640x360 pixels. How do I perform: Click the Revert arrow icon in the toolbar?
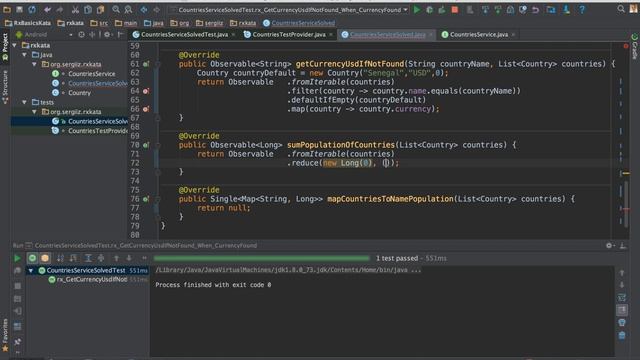click(535, 9)
